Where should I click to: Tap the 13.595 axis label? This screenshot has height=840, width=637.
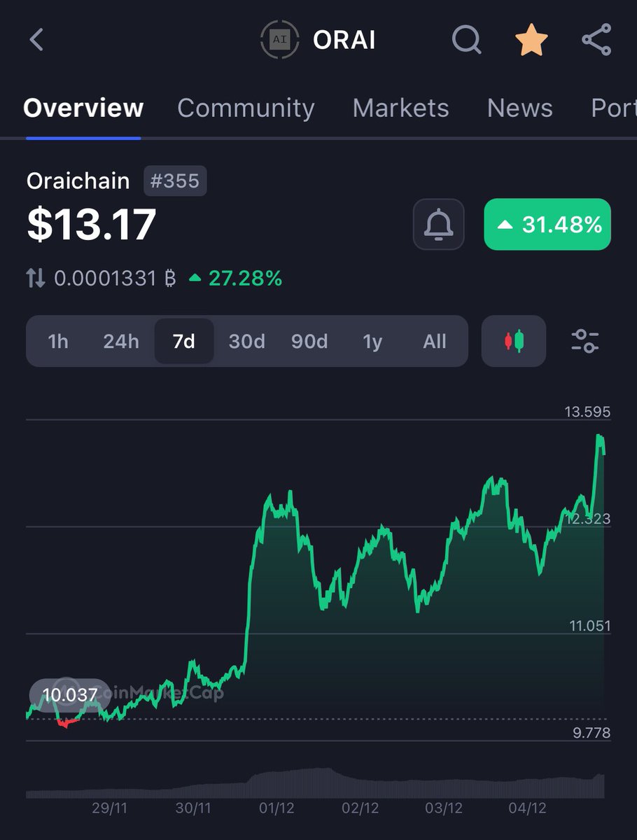tap(587, 412)
